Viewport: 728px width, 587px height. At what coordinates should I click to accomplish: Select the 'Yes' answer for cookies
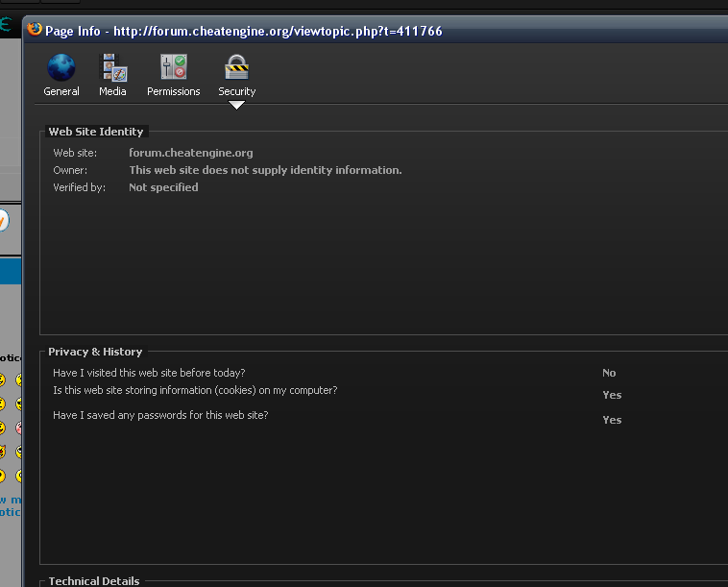point(612,395)
